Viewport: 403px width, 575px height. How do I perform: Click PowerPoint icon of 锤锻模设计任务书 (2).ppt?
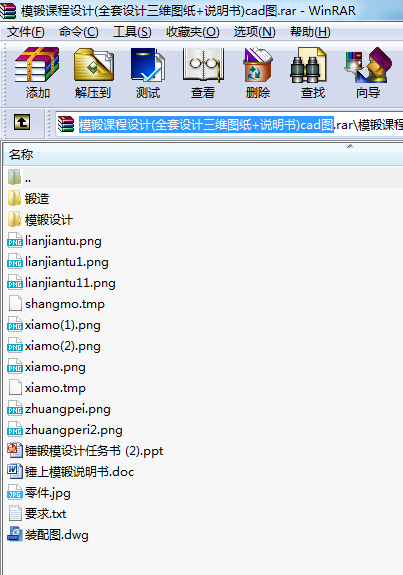click(x=15, y=450)
